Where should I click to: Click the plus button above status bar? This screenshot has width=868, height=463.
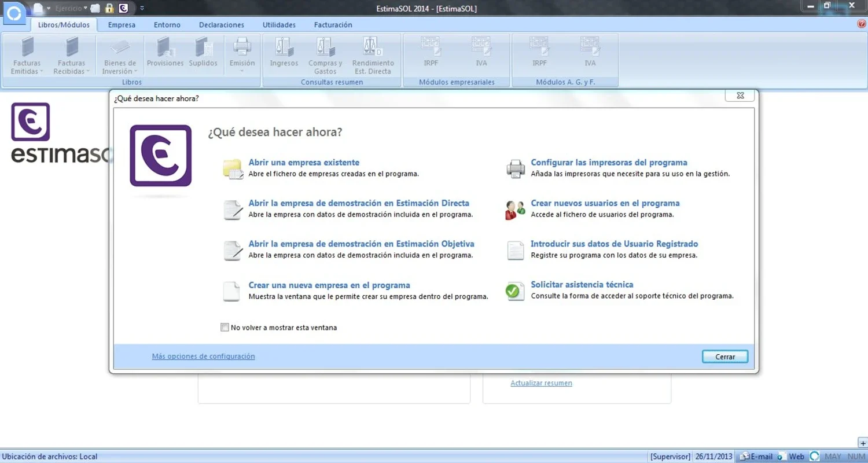coord(862,443)
